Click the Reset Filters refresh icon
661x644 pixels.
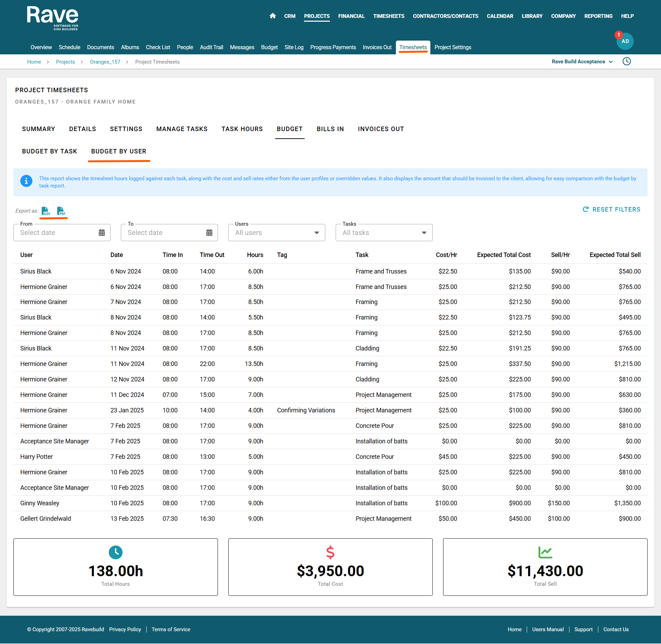click(x=585, y=210)
